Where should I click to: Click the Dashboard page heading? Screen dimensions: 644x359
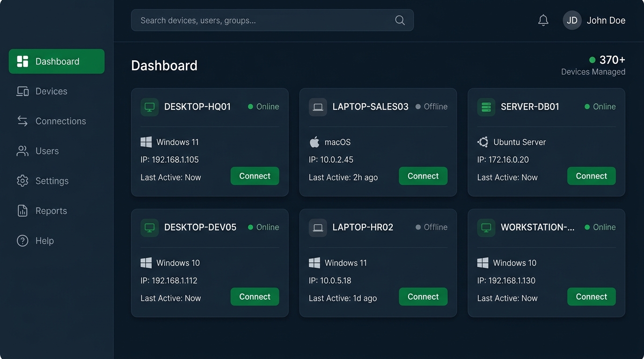pos(164,65)
